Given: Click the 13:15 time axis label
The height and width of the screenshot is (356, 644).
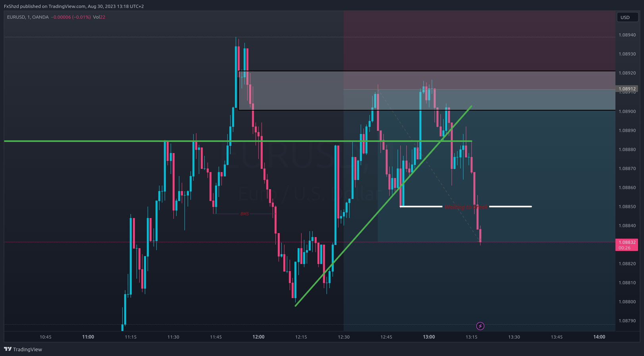Looking at the screenshot, I should pyautogui.click(x=471, y=337).
